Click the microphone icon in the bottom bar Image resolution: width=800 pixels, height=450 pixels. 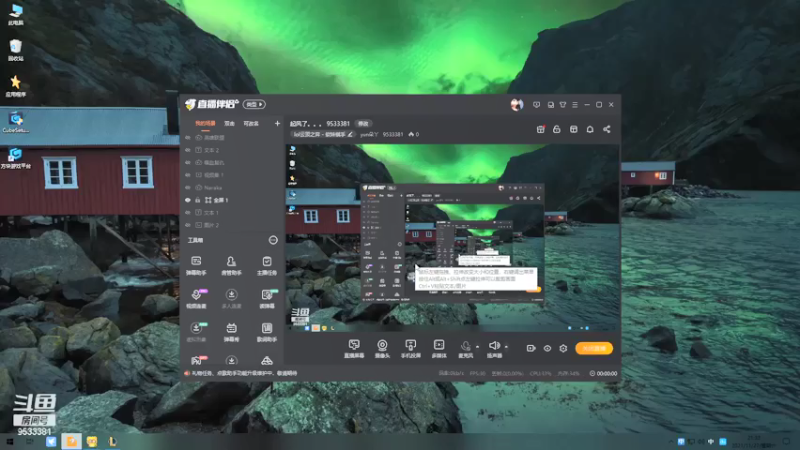[465, 346]
